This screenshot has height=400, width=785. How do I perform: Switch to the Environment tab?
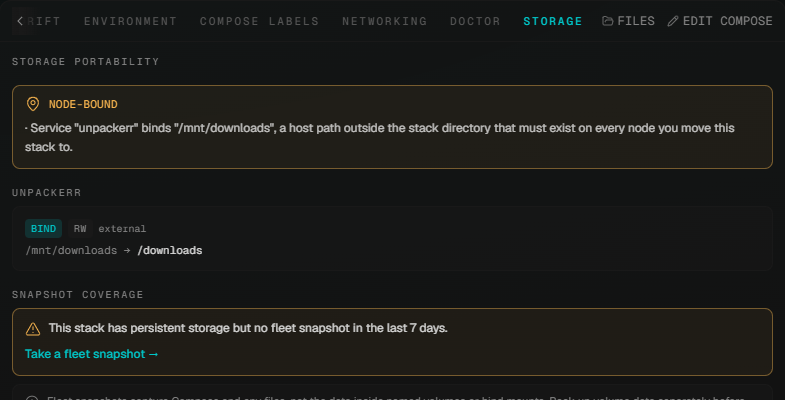tap(130, 21)
